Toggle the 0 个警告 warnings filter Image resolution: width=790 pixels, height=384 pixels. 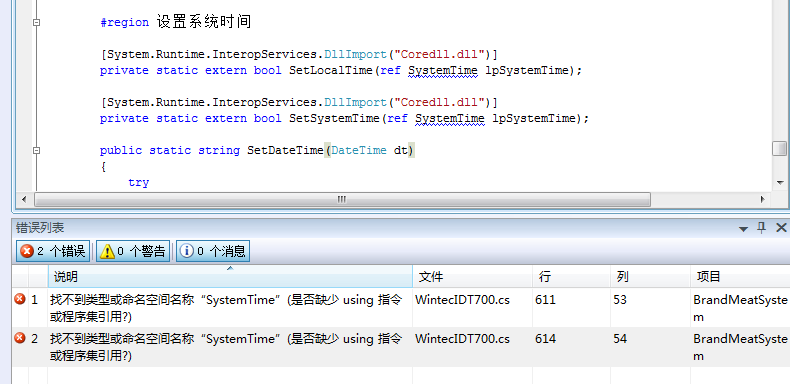tap(133, 251)
